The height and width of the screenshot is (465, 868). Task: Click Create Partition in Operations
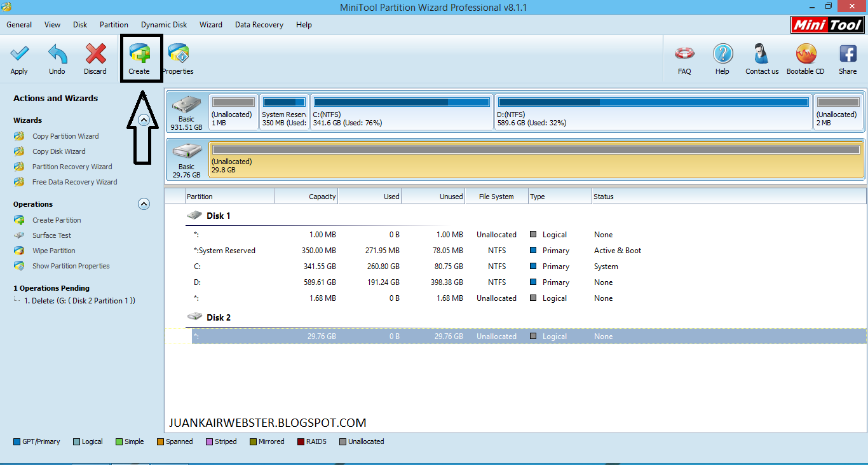pos(57,220)
